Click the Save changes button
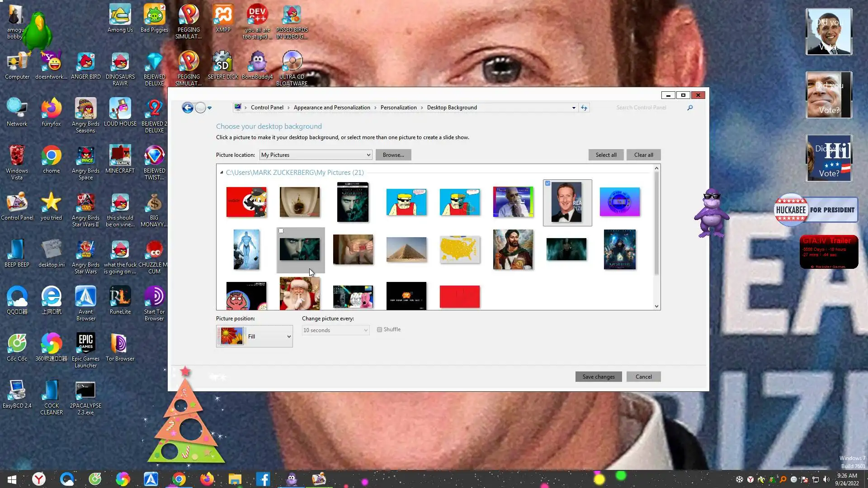 pyautogui.click(x=598, y=377)
